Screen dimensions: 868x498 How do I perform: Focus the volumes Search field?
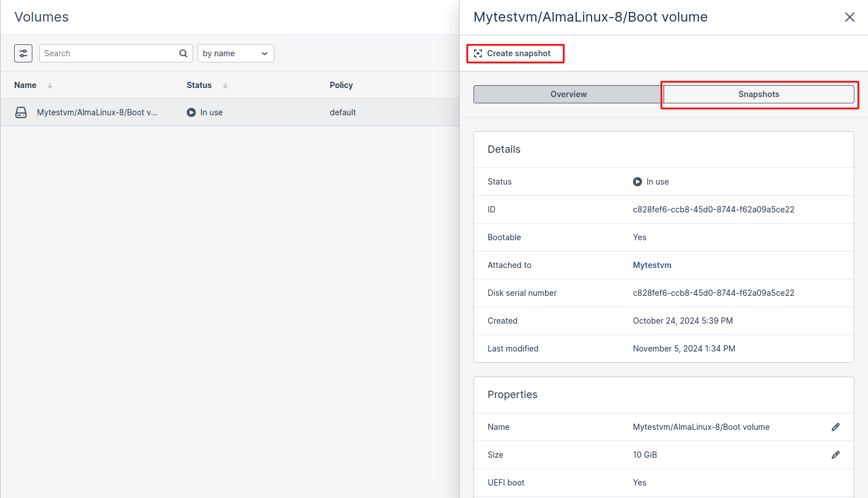coord(109,53)
